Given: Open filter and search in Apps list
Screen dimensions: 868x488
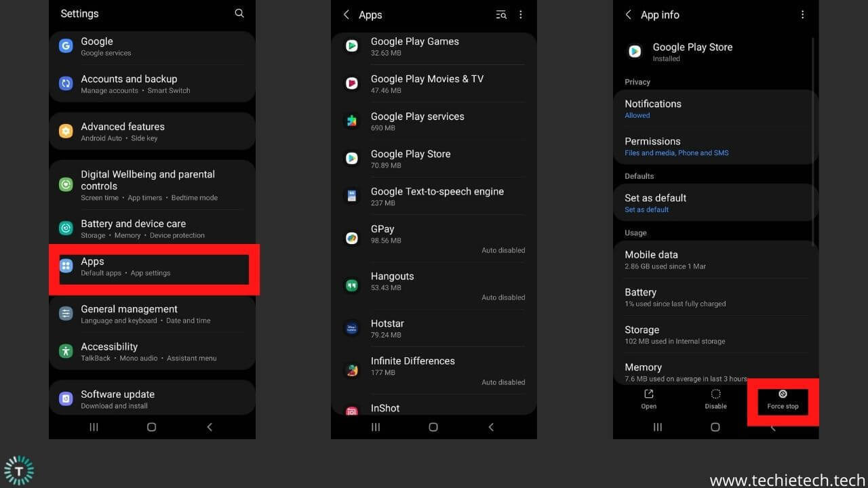Looking at the screenshot, I should coord(501,15).
